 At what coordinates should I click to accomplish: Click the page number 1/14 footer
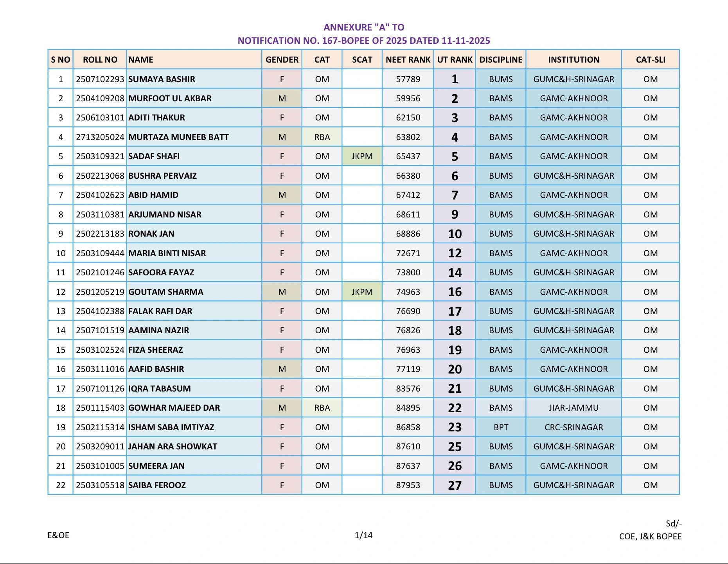[363, 535]
